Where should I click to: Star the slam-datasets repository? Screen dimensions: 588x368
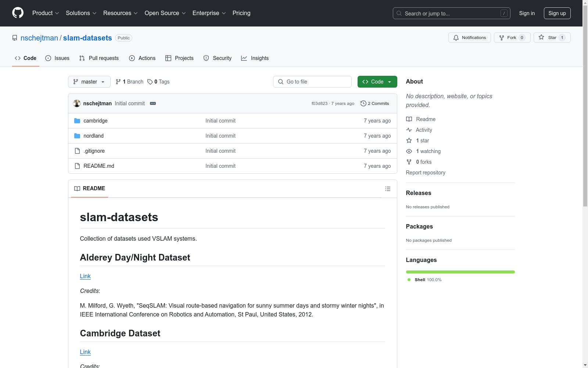click(552, 38)
